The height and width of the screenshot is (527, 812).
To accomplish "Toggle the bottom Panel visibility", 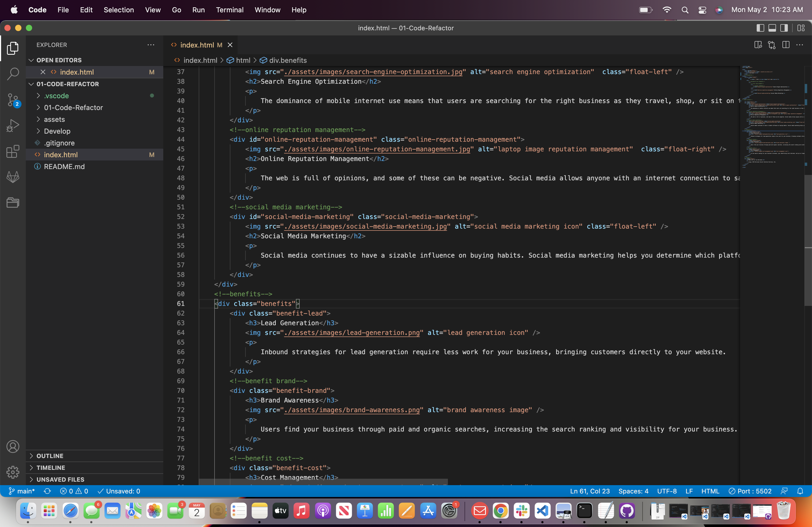I will [x=772, y=28].
